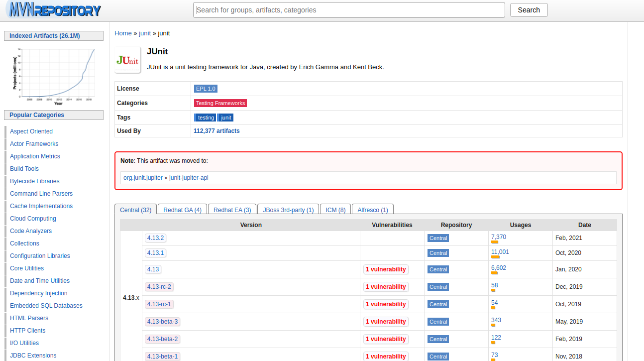Open the 112,377 artifacts used-by link
This screenshot has height=361, width=644.
(216, 131)
